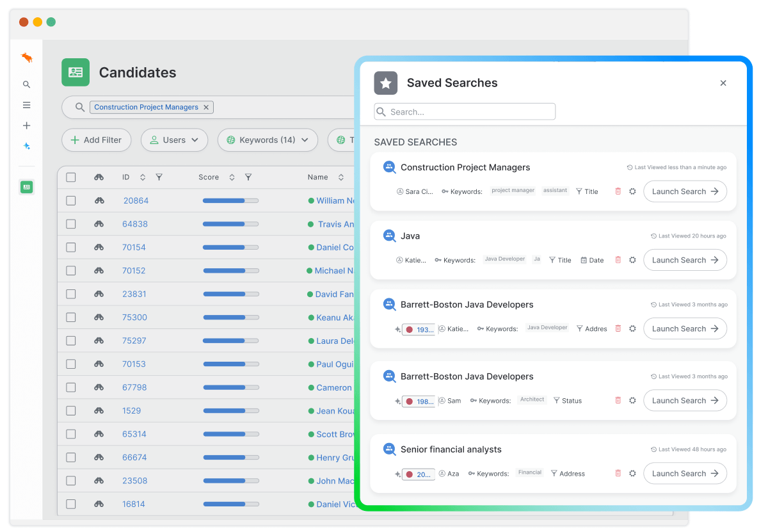Close the Saved Searches panel
Viewport: 768px width, 532px height.
click(x=723, y=83)
